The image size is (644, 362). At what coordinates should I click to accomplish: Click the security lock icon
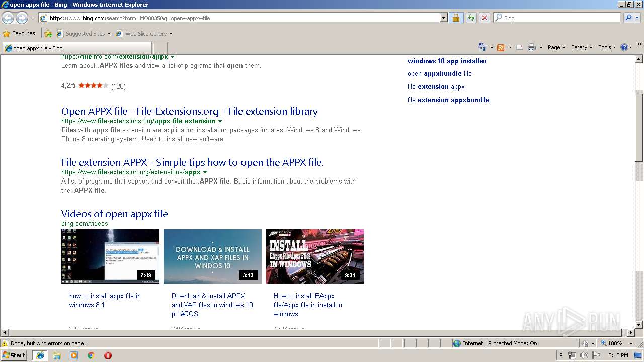pyautogui.click(x=456, y=18)
